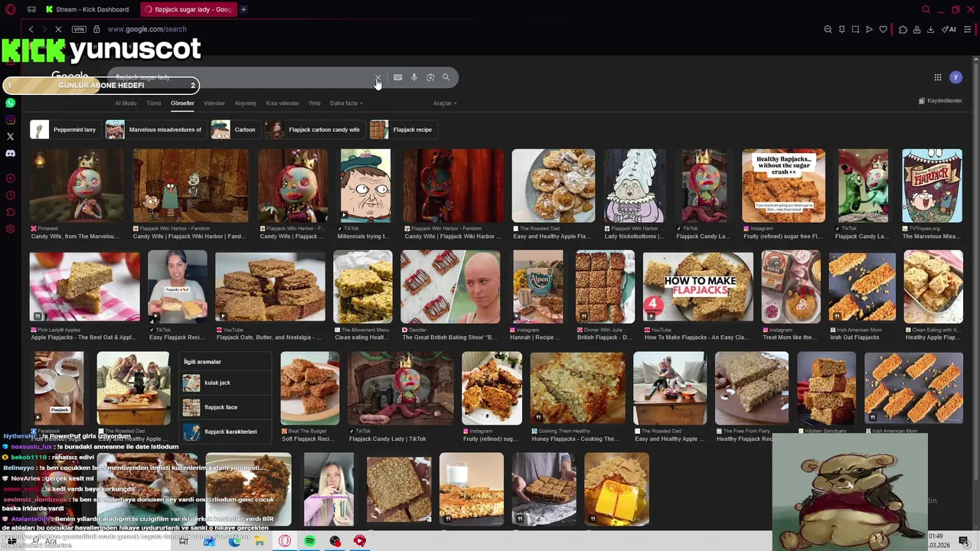Viewport: 980px width, 551px height.
Task: Open the GX Corner controller icon
Action: pyautogui.click(x=31, y=9)
